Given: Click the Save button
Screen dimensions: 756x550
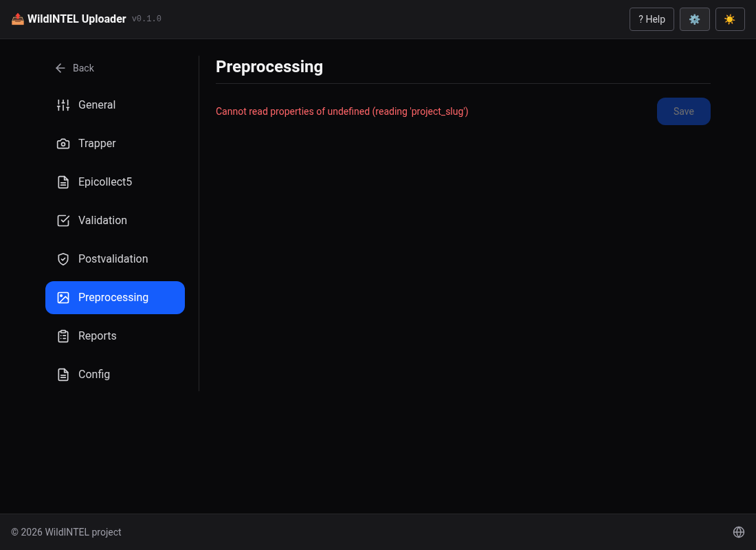Looking at the screenshot, I should tap(683, 111).
